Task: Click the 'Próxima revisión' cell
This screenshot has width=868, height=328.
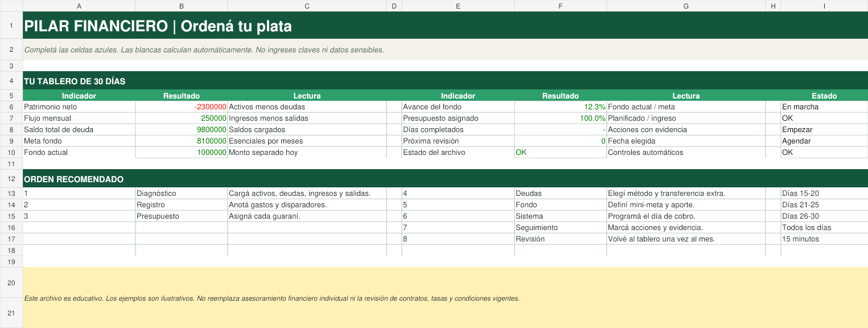Action: point(458,141)
